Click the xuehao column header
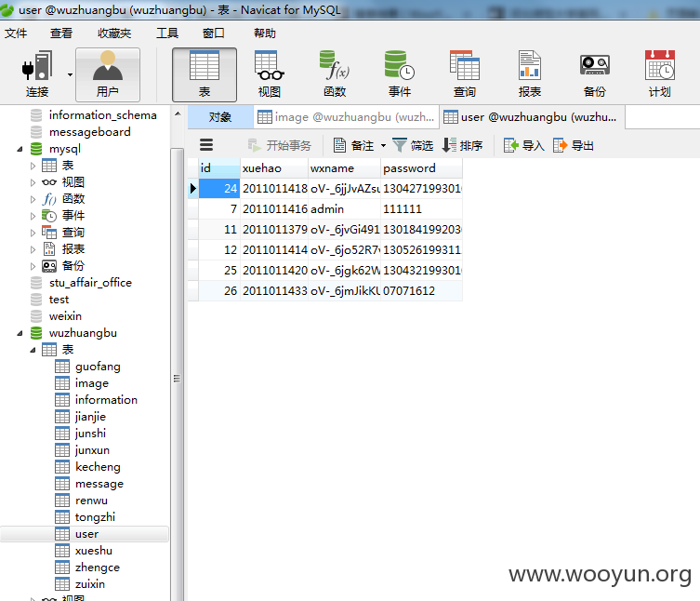 [274, 168]
